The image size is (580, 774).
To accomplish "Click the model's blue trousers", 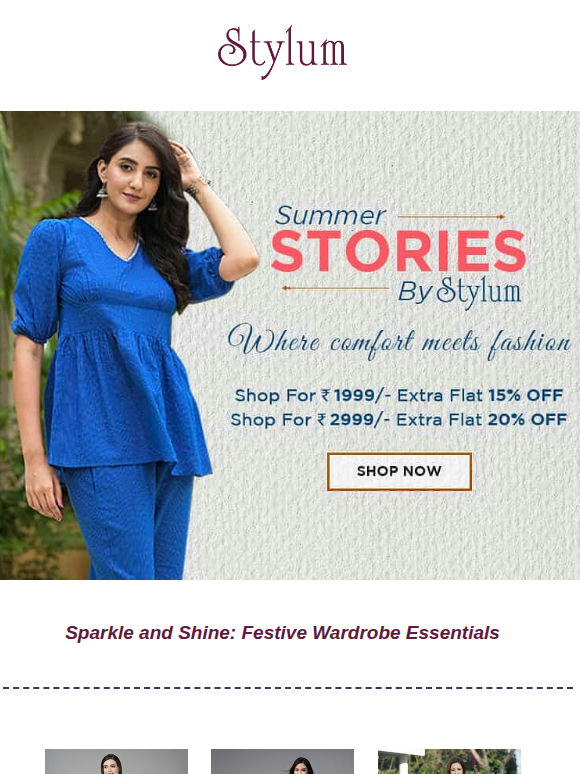I will [129, 523].
